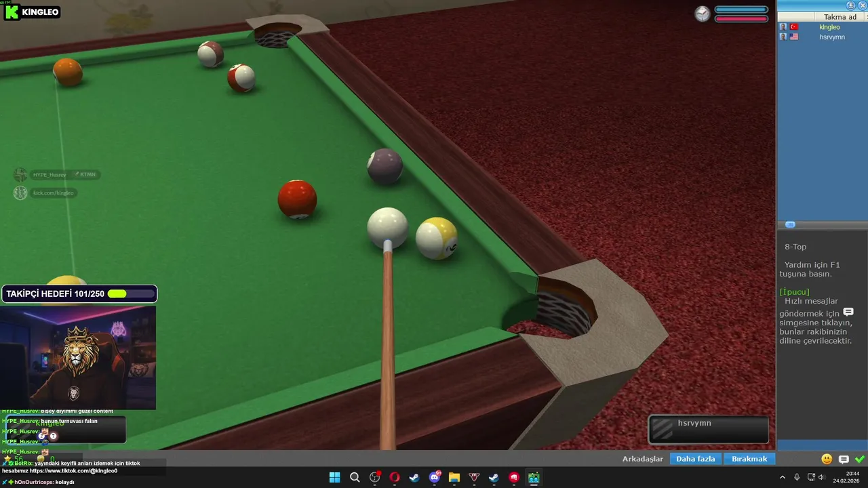Click the KINGLEO Kick logo overlay
Screen dimensions: 868x488
tap(33, 12)
